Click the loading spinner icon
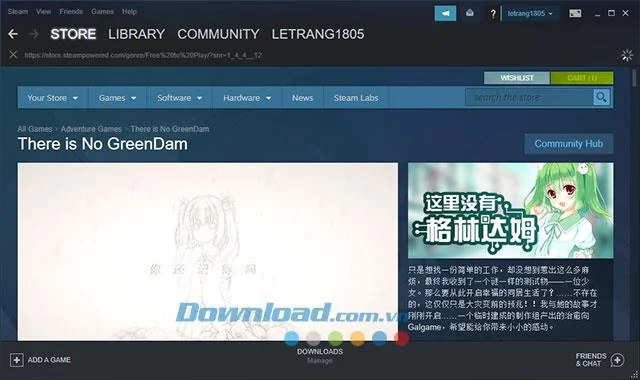This screenshot has height=380, width=640. 627,55
